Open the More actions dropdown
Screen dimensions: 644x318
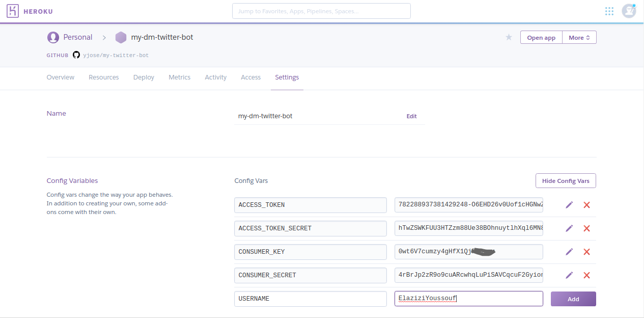pyautogui.click(x=579, y=37)
